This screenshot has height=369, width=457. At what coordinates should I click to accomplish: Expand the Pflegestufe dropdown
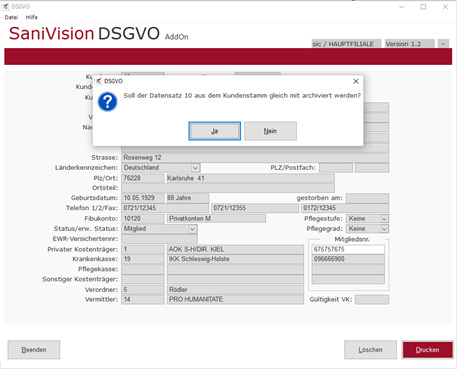[x=384, y=219]
